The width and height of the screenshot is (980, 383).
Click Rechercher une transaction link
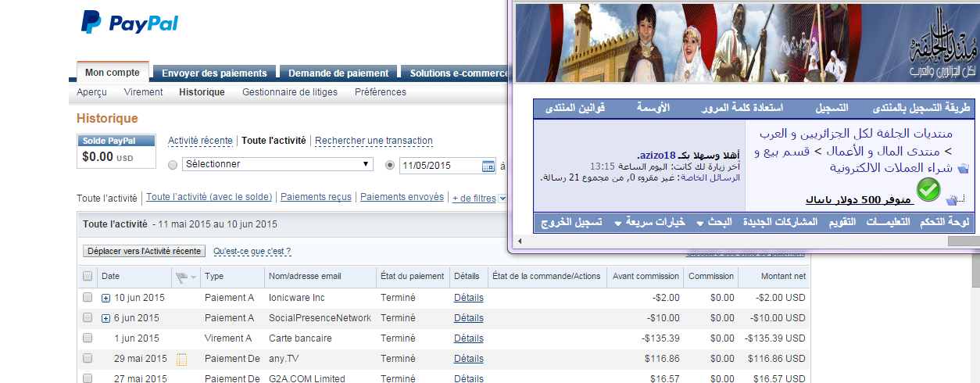coord(374,141)
